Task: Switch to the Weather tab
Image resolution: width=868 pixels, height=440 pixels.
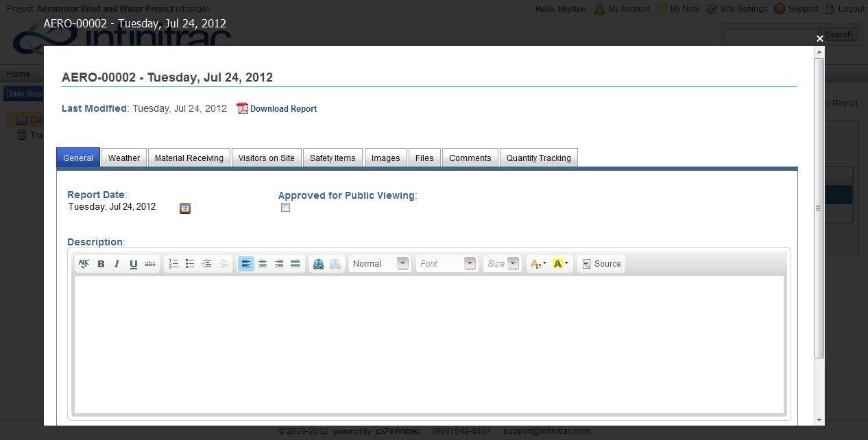Action: (124, 158)
